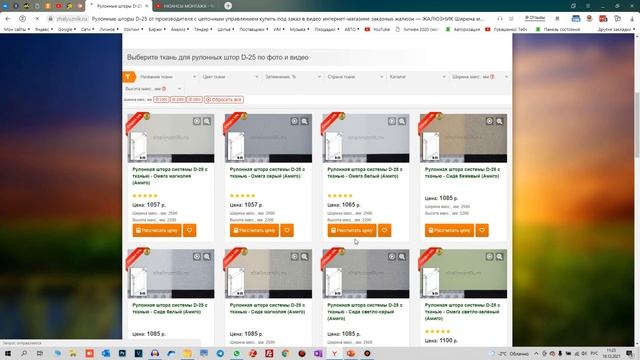Click browser back arrow
Viewport: 640px width, 360px height.
tap(8, 19)
